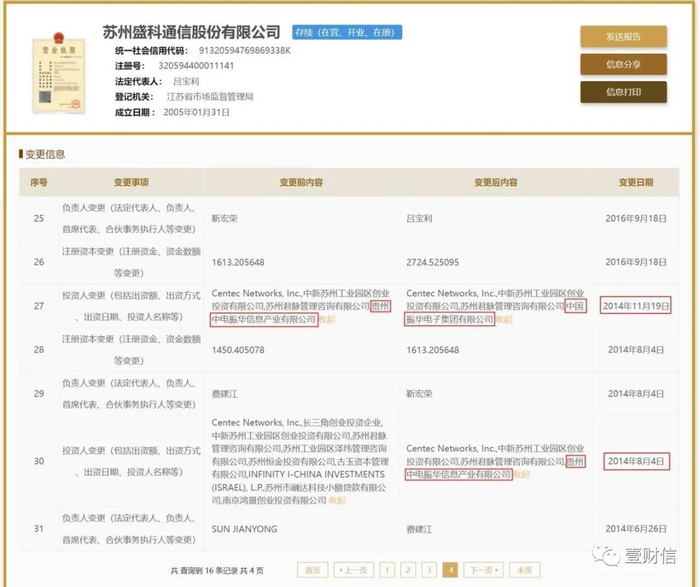Select page 2 in pagination

point(408,570)
